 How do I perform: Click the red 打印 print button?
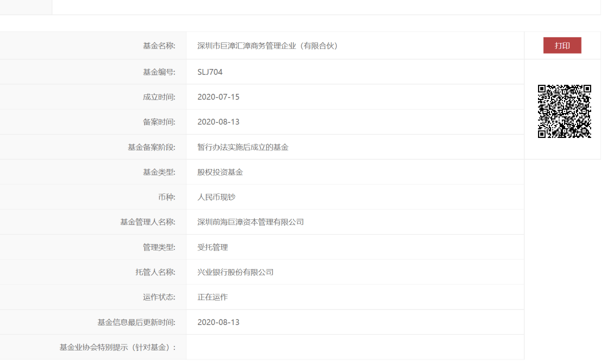[562, 46]
